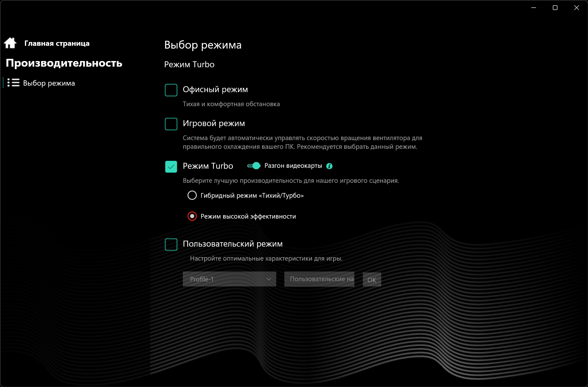Tick the Пользовательский режим checkbox
This screenshot has height=387, width=588.
[171, 244]
